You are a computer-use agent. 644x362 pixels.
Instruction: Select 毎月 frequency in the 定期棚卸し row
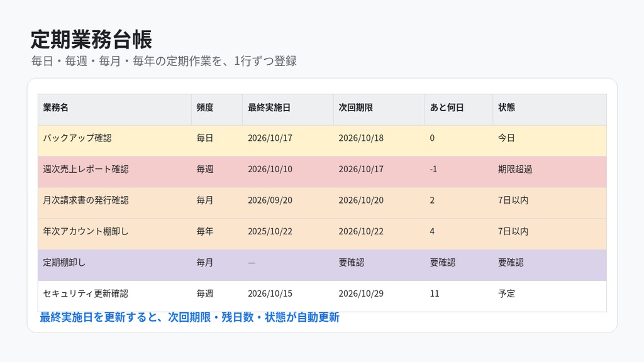tap(217, 265)
